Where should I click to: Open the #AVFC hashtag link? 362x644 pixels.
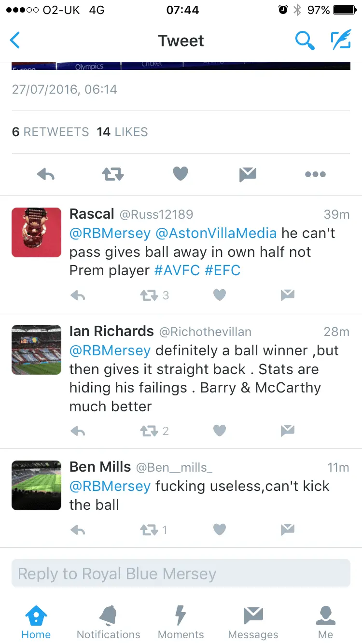click(x=177, y=270)
